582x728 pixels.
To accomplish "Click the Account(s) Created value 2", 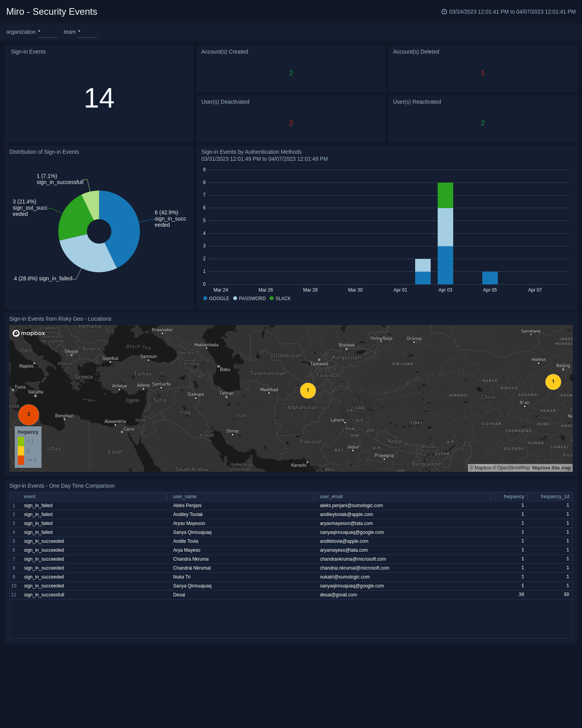I will (x=291, y=73).
